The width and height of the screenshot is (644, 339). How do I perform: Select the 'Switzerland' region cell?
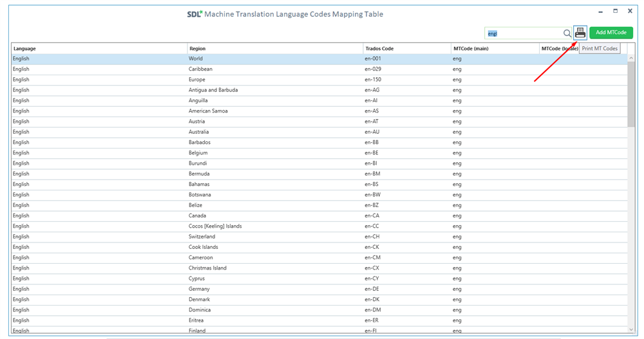tap(275, 236)
